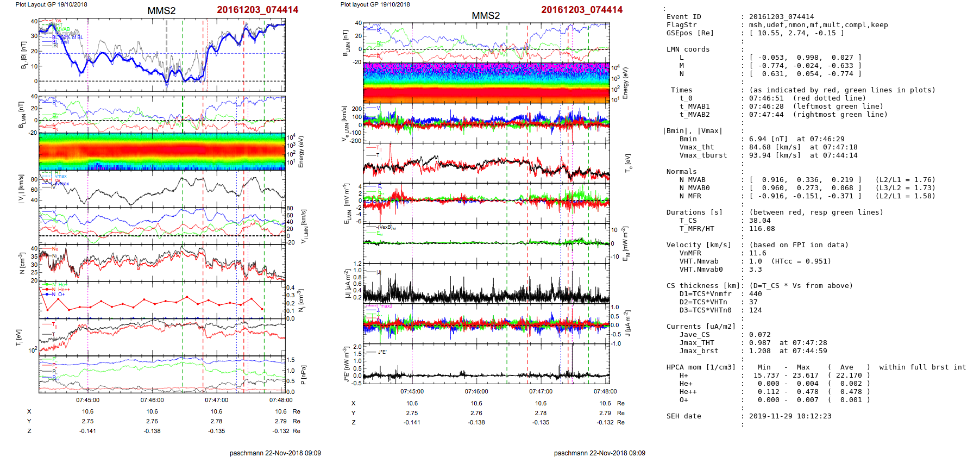Select the HPCA mom [1/cm3] heading
This screenshot has width=980, height=457.
click(x=701, y=367)
